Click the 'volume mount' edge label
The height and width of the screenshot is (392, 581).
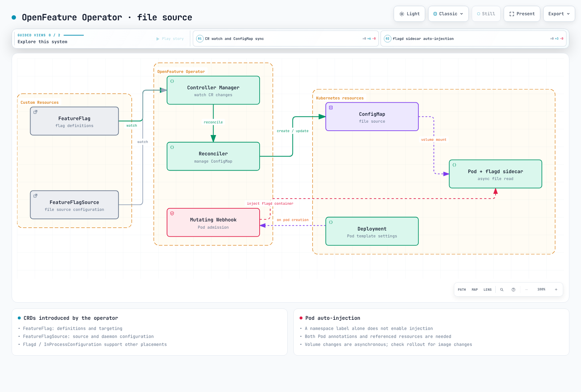point(434,140)
